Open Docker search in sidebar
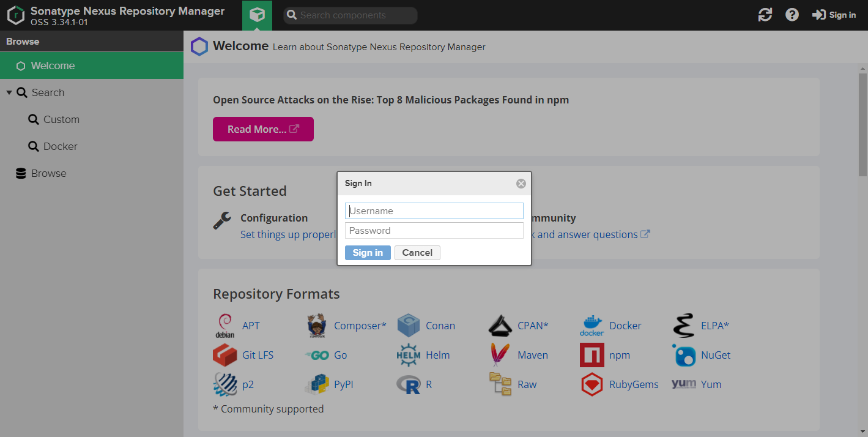The width and height of the screenshot is (868, 437). (x=60, y=146)
